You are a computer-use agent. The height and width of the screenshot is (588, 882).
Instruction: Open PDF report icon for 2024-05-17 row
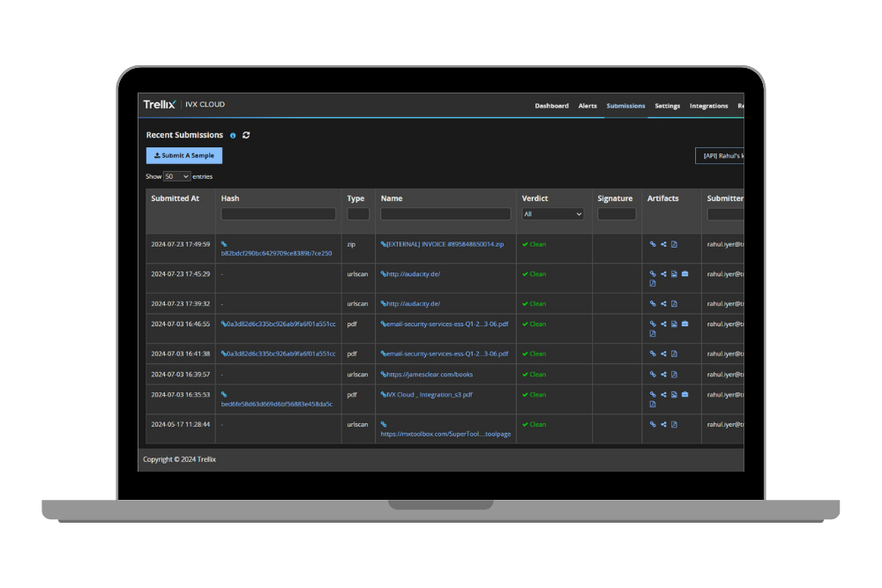pos(674,424)
